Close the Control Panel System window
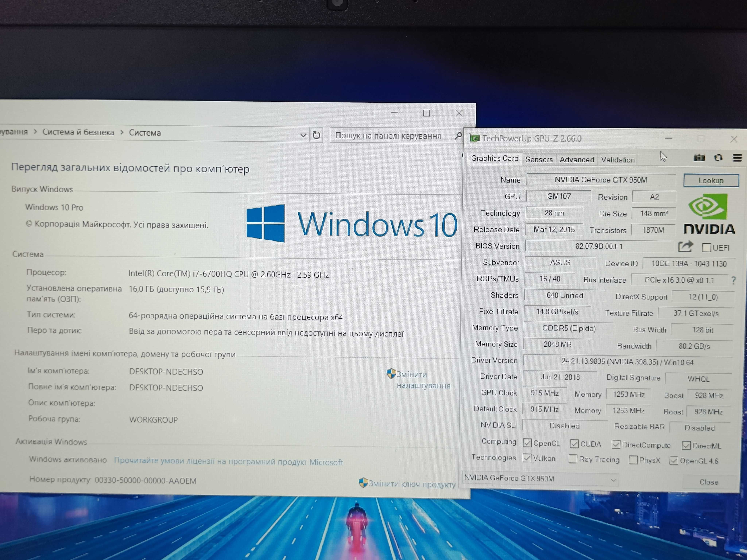747x560 pixels. tap(459, 113)
